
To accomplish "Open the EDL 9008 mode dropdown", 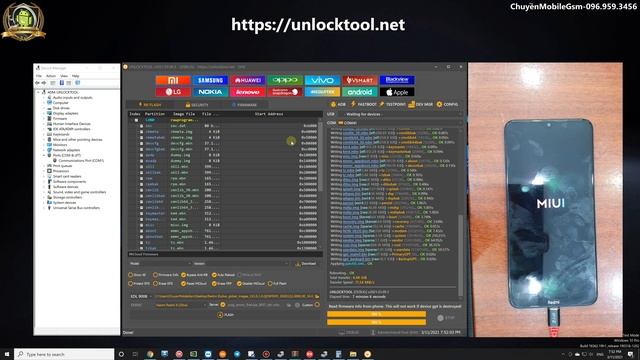I will point(141,296).
